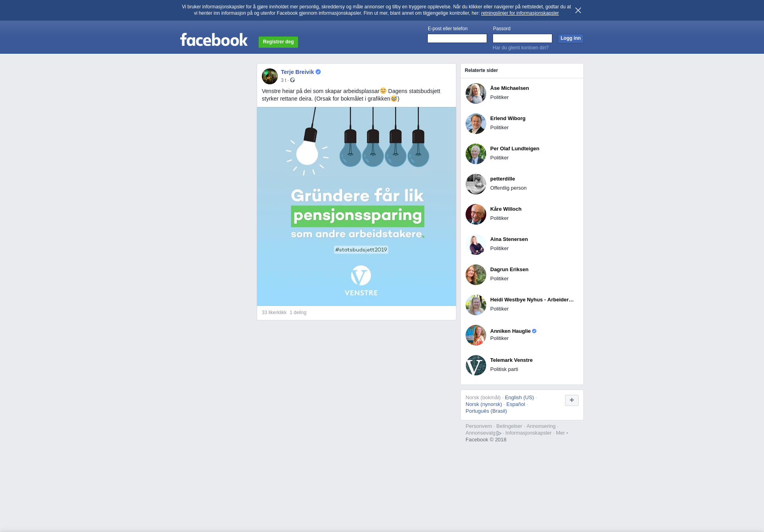Open the Annonsevalg footer link
This screenshot has width=764, height=532.
(480, 433)
